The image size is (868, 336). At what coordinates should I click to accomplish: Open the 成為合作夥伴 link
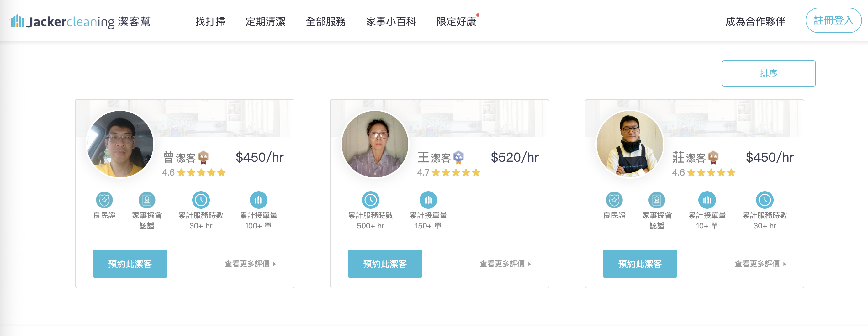pos(755,22)
